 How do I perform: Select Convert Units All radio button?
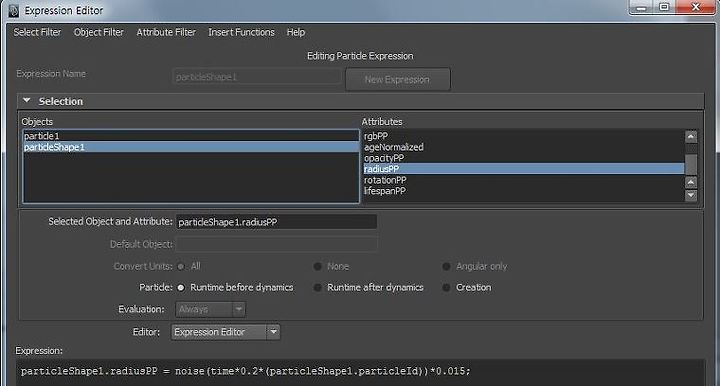coord(181,266)
